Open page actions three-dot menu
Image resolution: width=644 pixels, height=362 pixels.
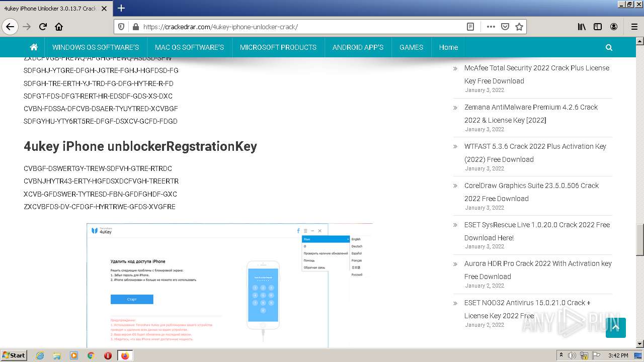click(x=491, y=27)
